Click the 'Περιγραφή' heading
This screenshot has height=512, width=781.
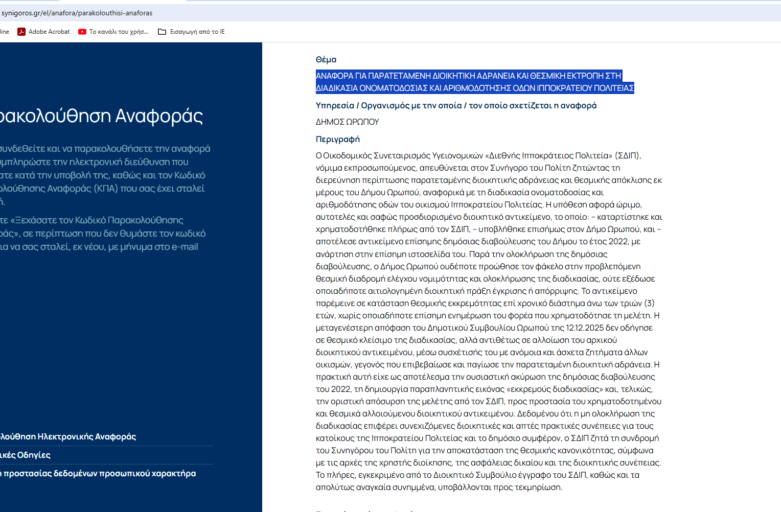337,139
